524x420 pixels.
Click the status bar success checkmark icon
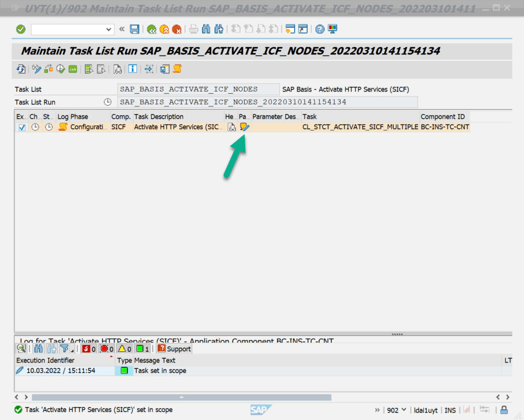(18, 410)
